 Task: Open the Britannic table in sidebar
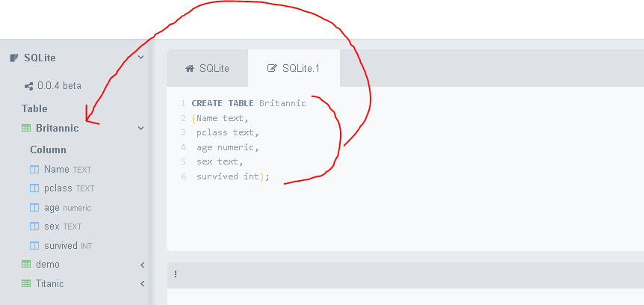pyautogui.click(x=57, y=129)
